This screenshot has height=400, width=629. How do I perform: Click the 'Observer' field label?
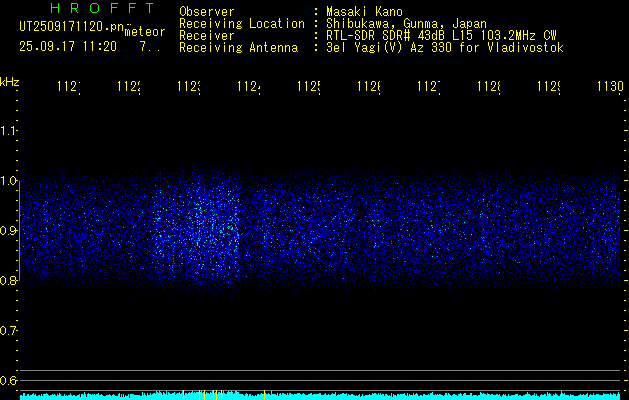pyautogui.click(x=207, y=11)
